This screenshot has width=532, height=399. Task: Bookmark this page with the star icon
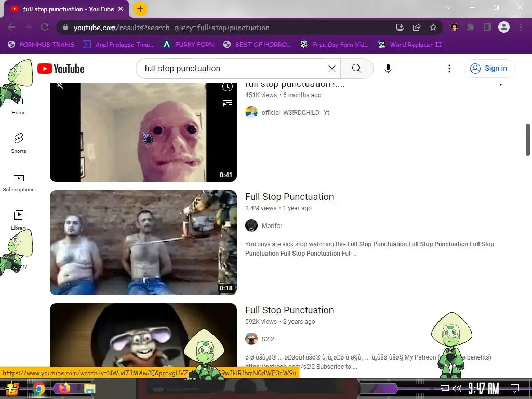point(433,28)
